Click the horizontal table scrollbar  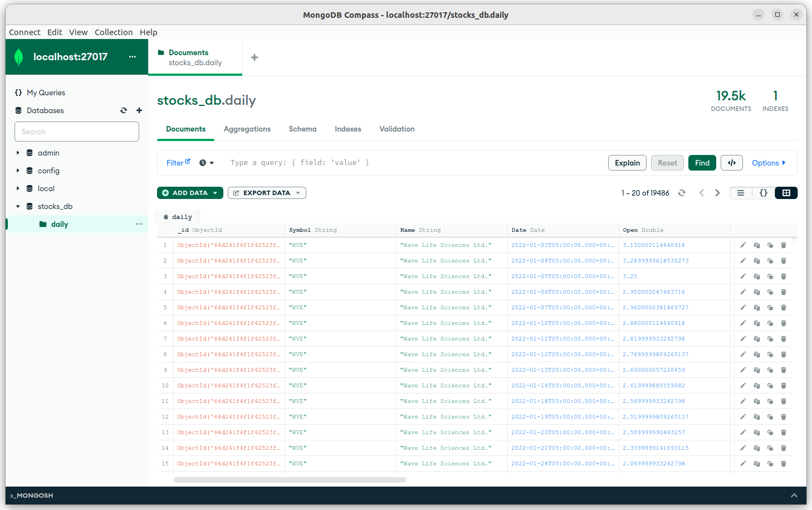[x=290, y=480]
